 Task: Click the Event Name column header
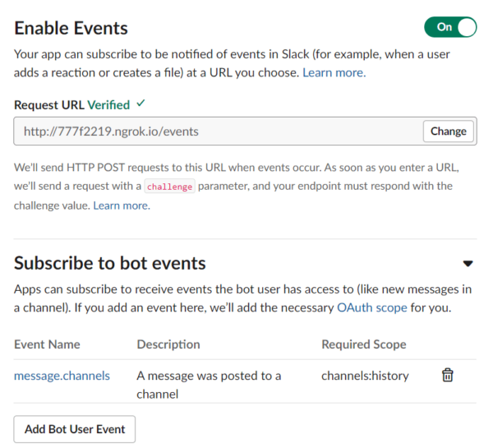47,344
